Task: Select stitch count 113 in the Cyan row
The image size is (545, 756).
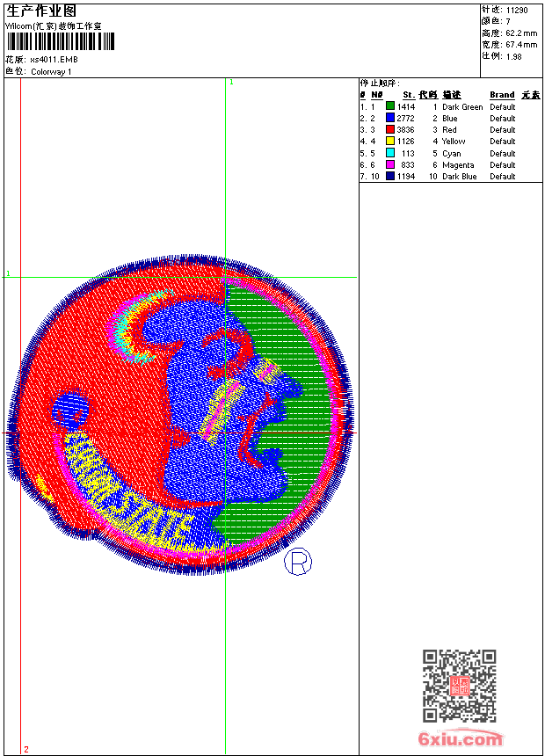Action: [x=408, y=153]
